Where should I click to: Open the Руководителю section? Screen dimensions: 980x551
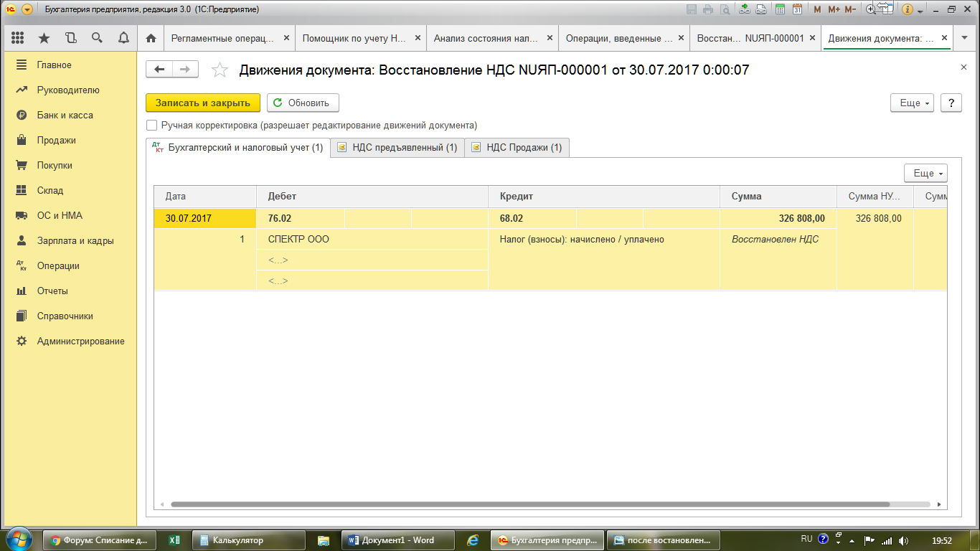(68, 90)
